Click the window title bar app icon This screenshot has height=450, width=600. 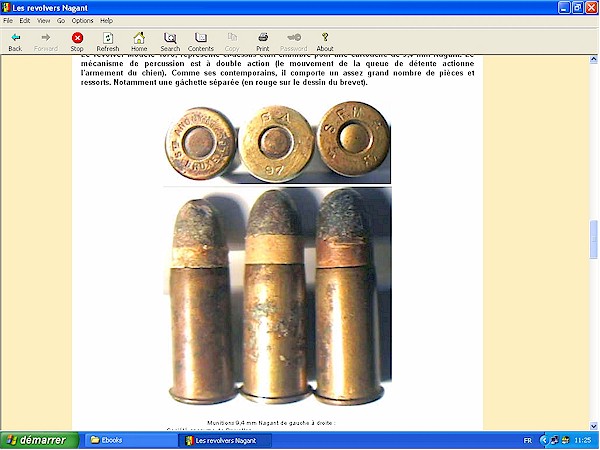click(6, 8)
